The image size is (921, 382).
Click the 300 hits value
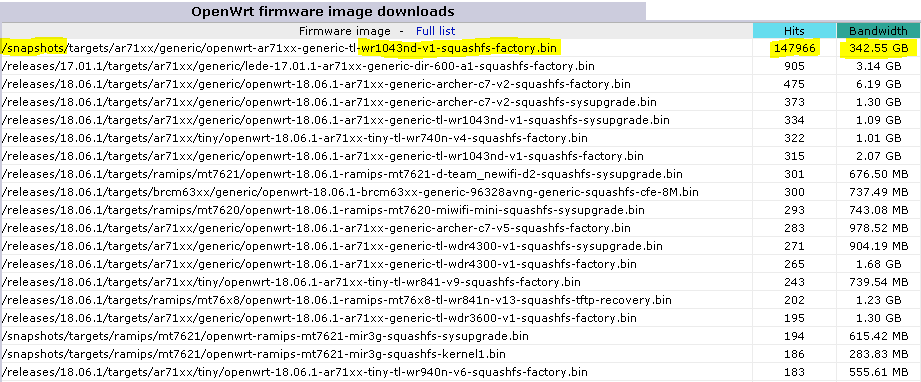click(x=794, y=192)
